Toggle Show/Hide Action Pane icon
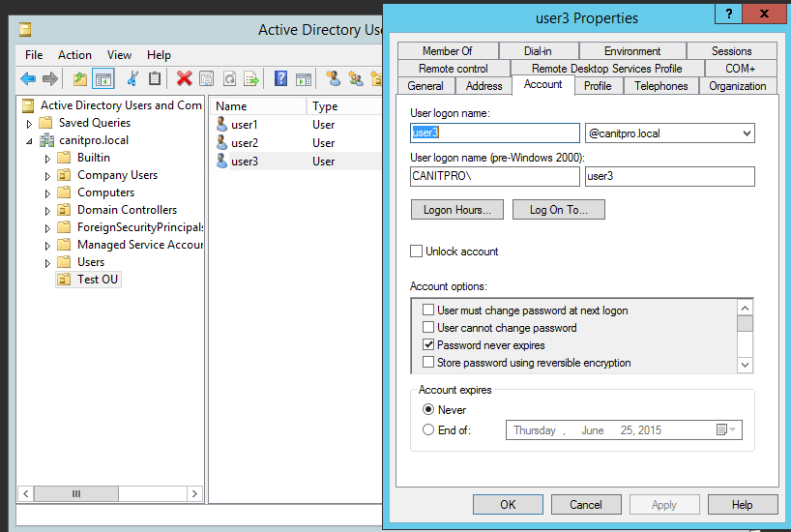Viewport: 791px width, 532px height. (304, 78)
